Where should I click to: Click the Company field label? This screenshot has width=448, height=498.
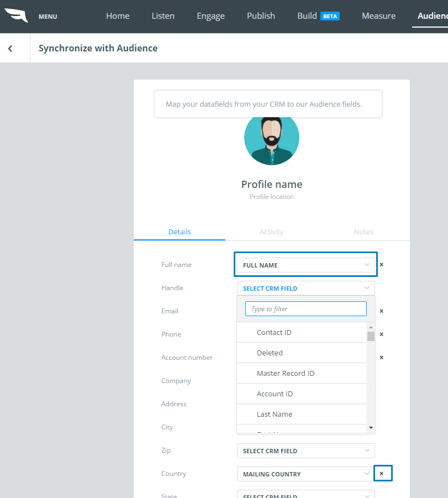176,381
